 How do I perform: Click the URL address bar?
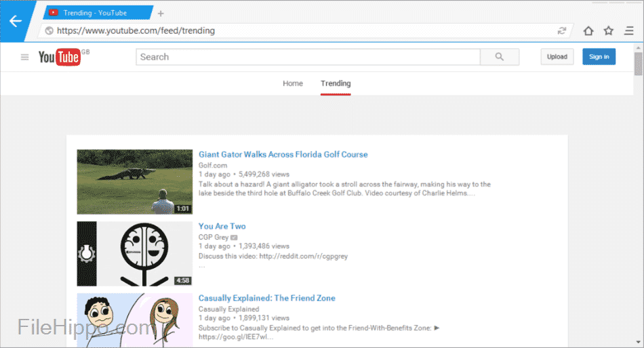pyautogui.click(x=298, y=30)
